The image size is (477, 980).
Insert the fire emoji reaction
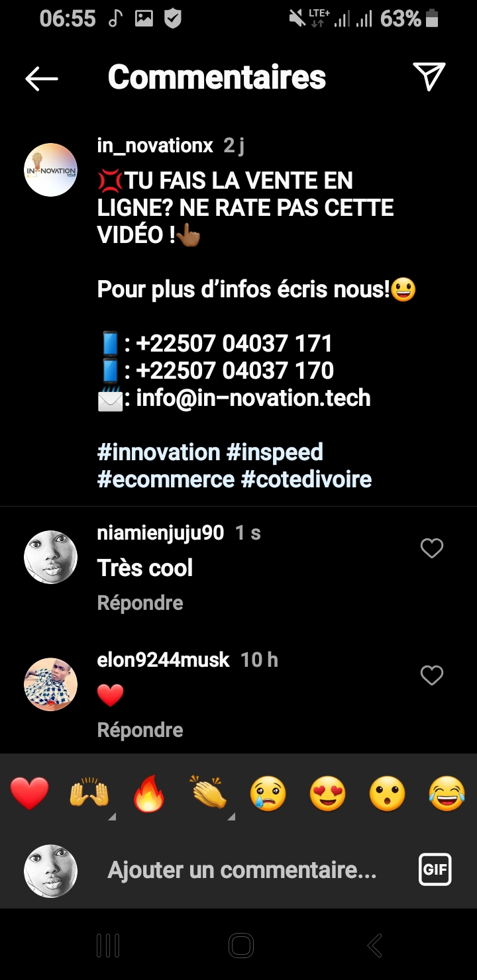[149, 793]
